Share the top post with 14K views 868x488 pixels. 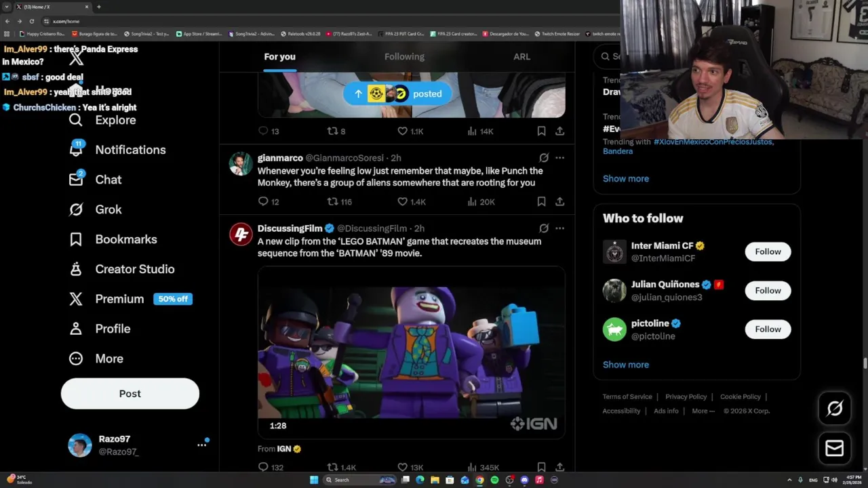(x=559, y=131)
